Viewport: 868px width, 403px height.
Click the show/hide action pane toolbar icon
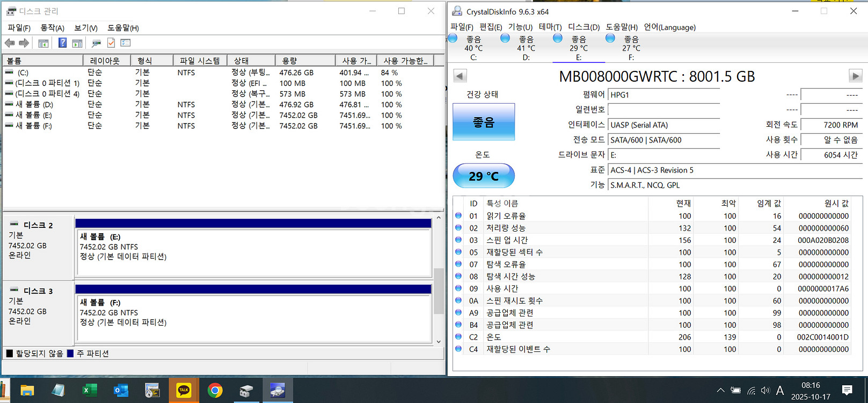pyautogui.click(x=77, y=43)
